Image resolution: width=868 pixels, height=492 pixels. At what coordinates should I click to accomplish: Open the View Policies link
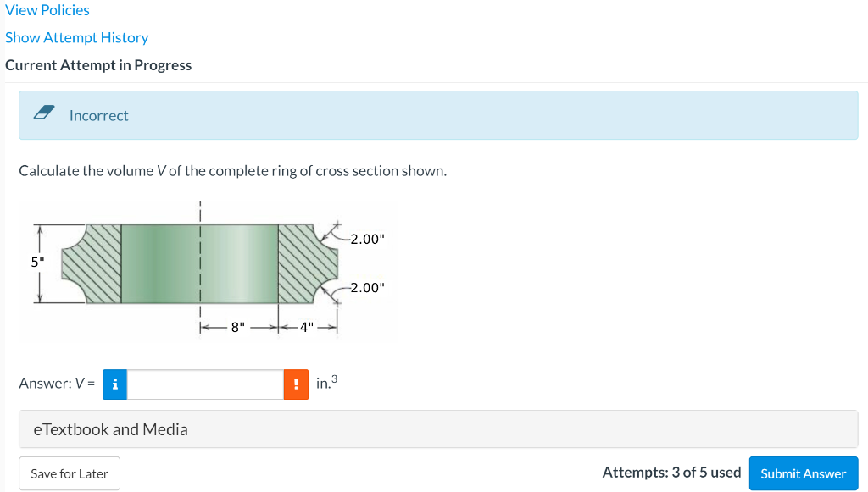[47, 10]
